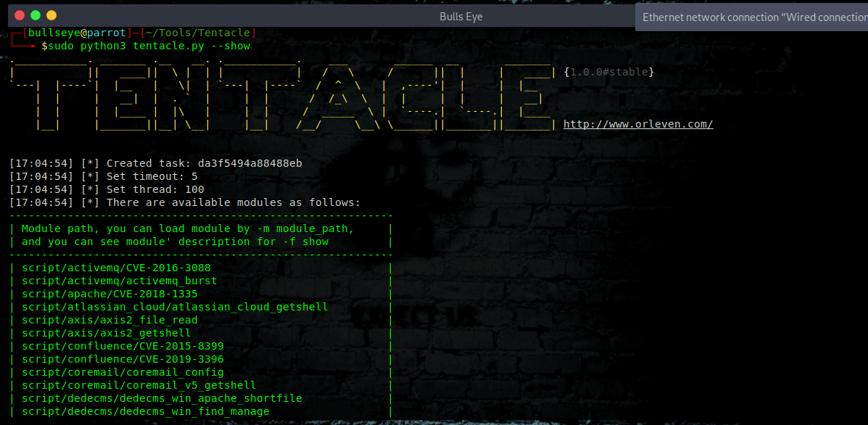Viewport: 868px width, 425px height.
Task: Click the module' description for -f show line
Action: tap(175, 242)
